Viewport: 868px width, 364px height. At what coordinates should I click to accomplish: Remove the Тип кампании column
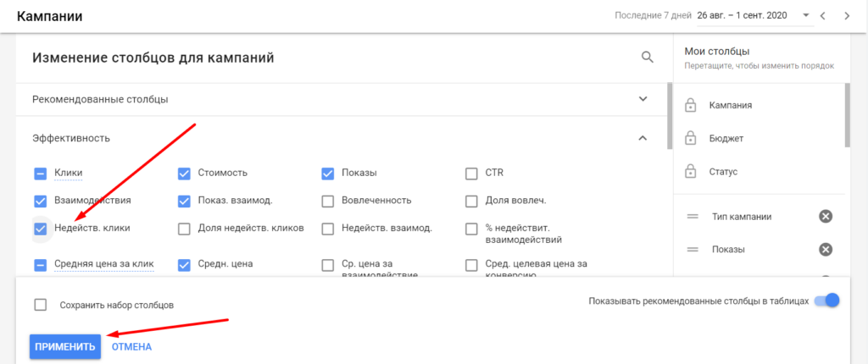pyautogui.click(x=826, y=217)
